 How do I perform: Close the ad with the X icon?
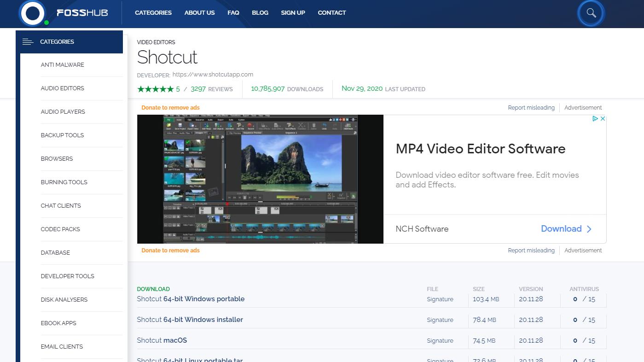click(x=603, y=119)
